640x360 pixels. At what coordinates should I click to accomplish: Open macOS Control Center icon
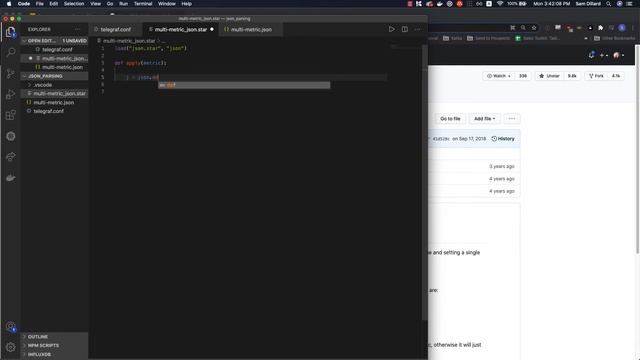[629, 4]
